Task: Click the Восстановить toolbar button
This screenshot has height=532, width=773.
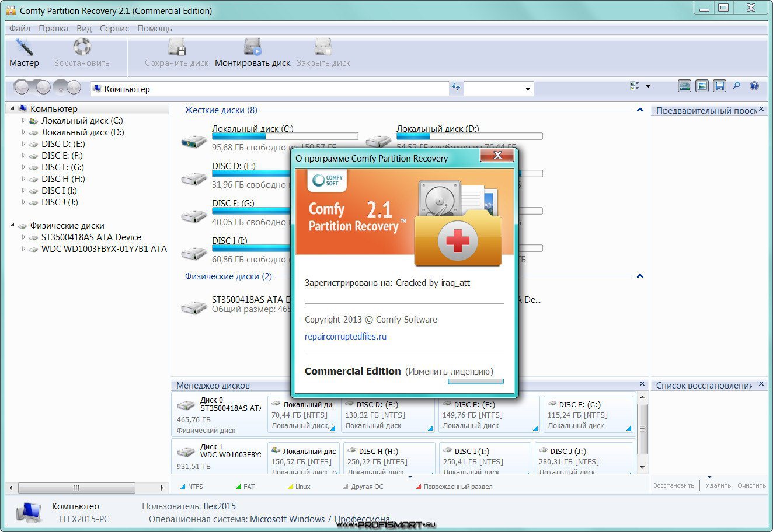Action: (82, 53)
